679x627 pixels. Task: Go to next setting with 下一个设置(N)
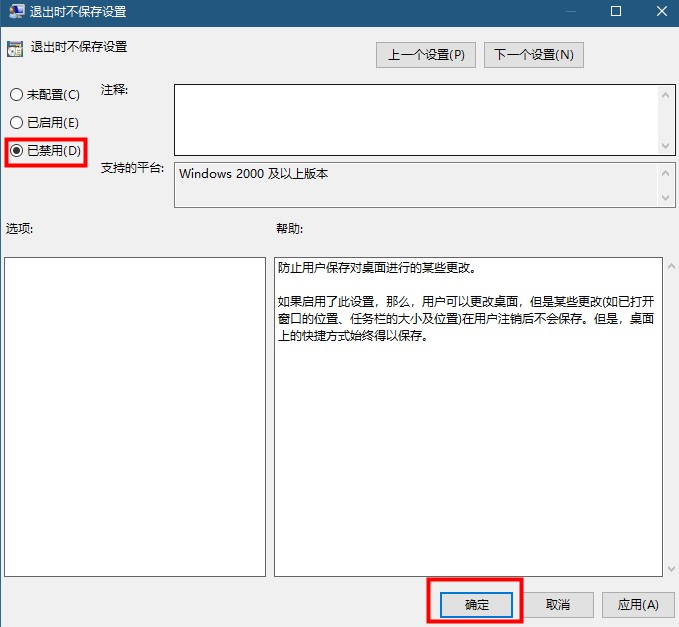533,55
